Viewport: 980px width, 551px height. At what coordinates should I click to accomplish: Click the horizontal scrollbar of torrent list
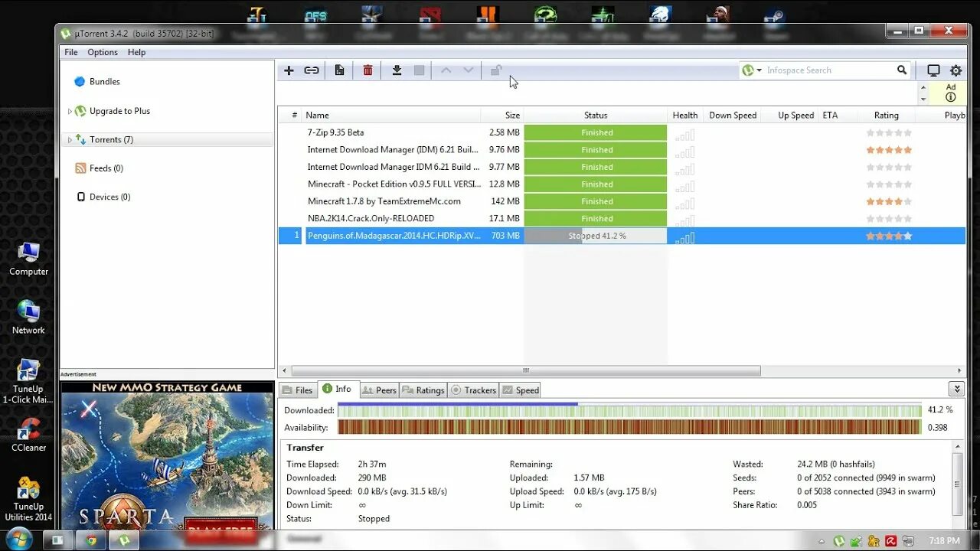[527, 370]
